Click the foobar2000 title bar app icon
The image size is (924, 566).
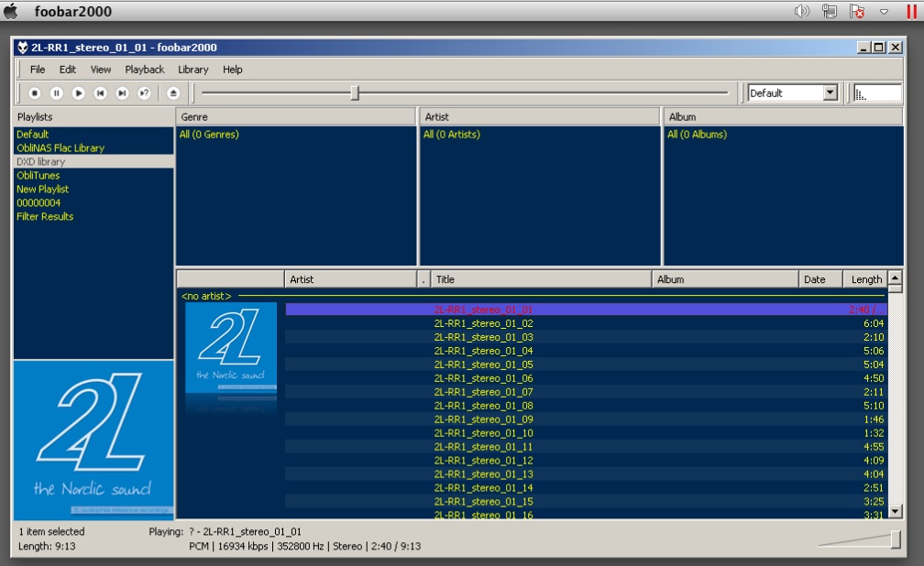(x=22, y=47)
